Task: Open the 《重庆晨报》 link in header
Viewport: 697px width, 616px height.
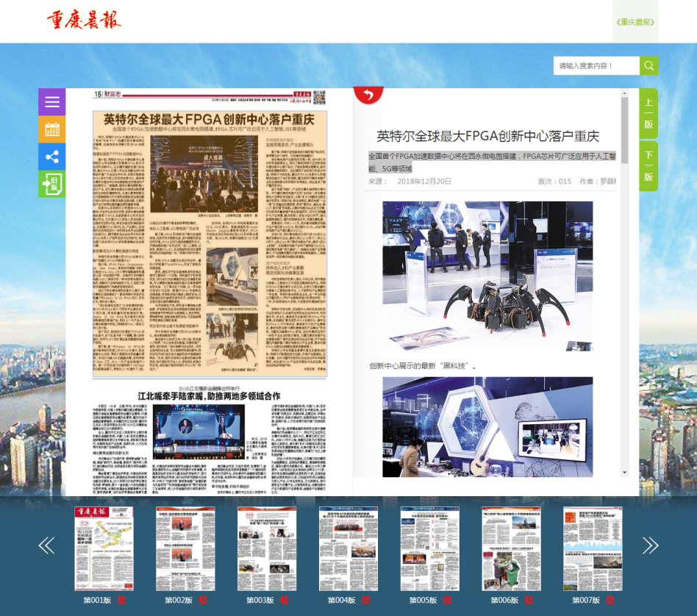Action: 635,22
